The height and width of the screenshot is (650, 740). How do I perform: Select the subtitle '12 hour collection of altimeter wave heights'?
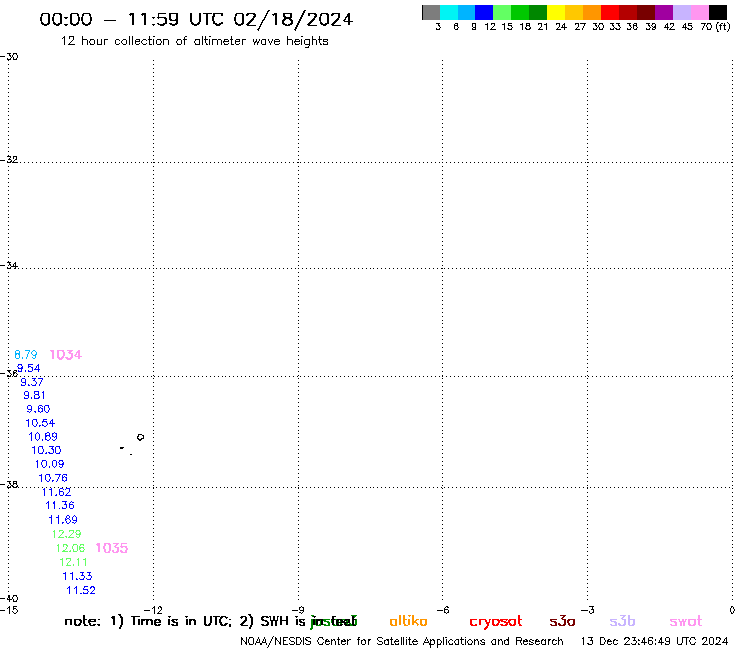click(x=194, y=42)
